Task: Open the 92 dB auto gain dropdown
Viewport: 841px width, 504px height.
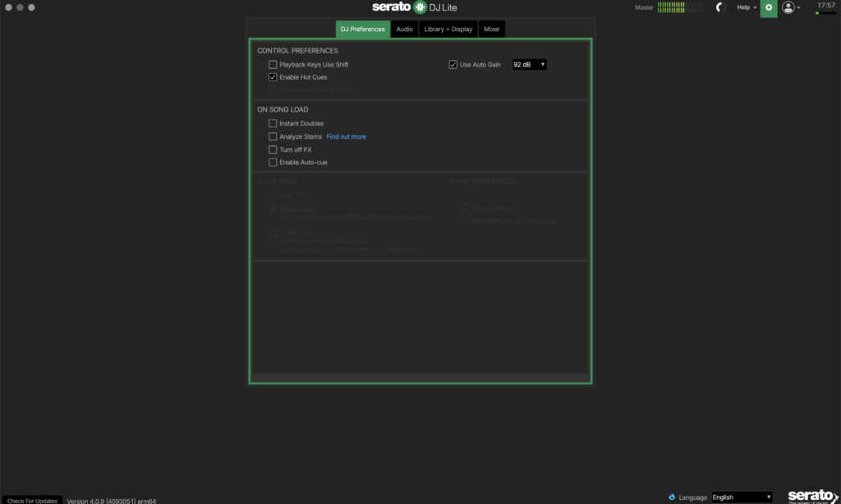Action: pos(529,64)
